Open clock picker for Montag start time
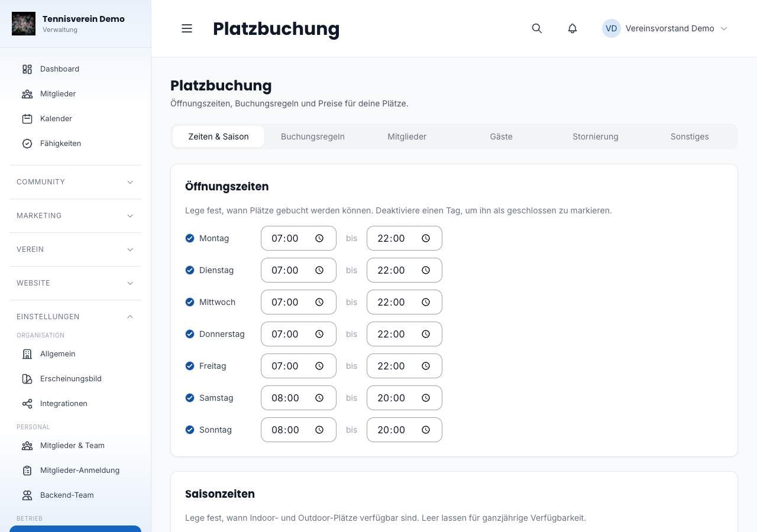757x532 pixels. (319, 238)
